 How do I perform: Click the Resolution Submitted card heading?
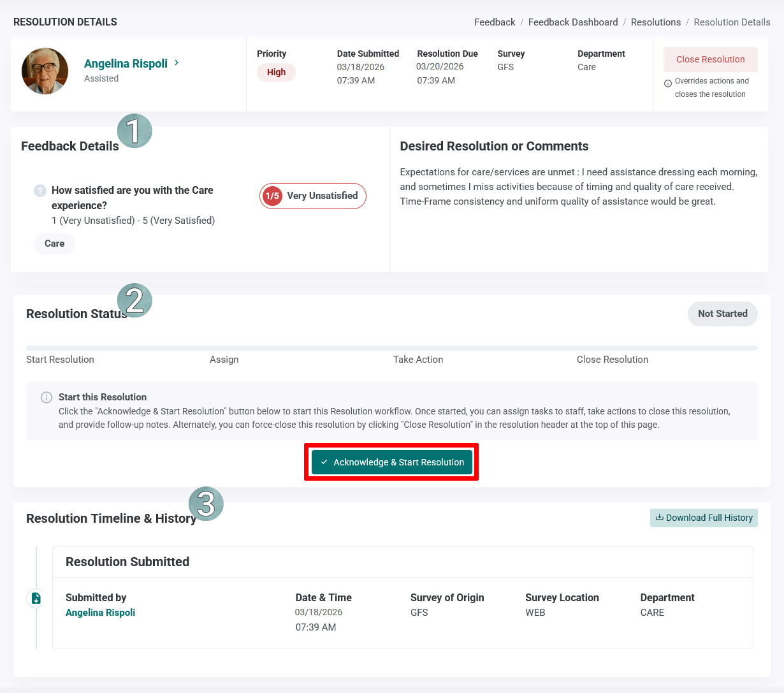127,562
